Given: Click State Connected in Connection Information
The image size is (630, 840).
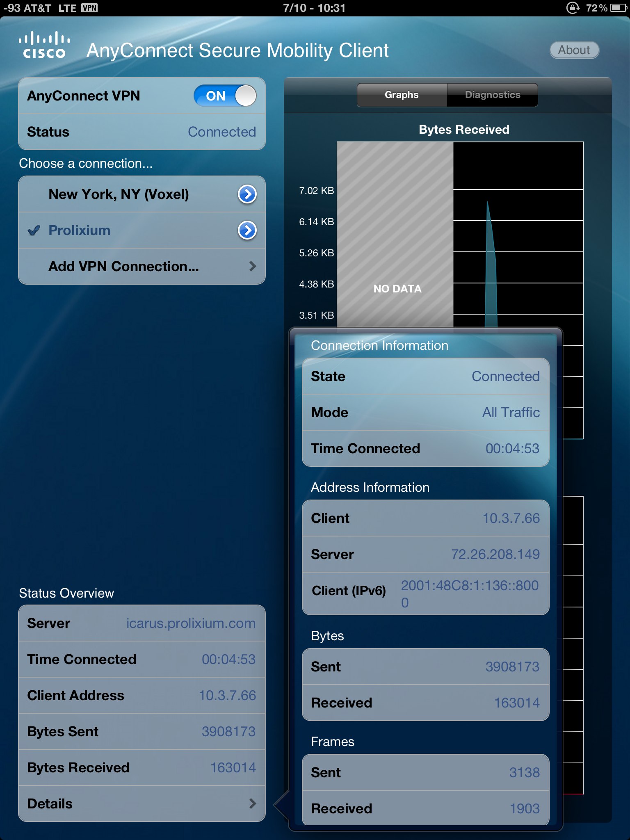Looking at the screenshot, I should point(426,376).
